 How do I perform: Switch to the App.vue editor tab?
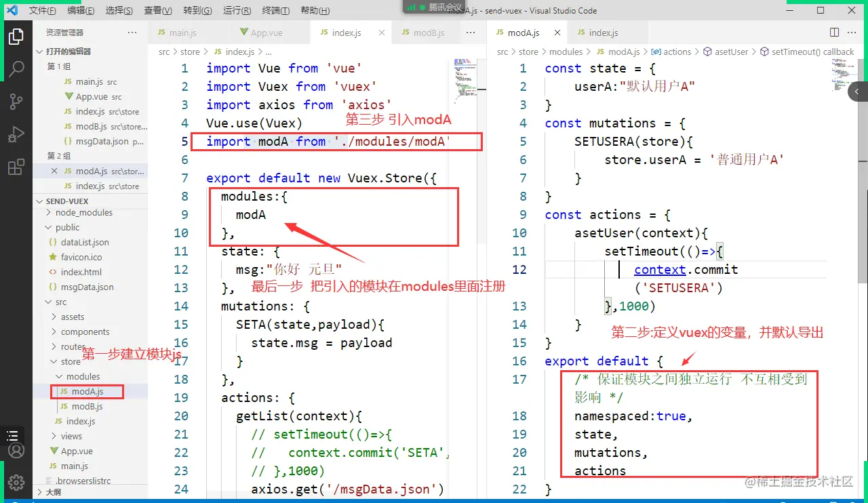tap(267, 33)
